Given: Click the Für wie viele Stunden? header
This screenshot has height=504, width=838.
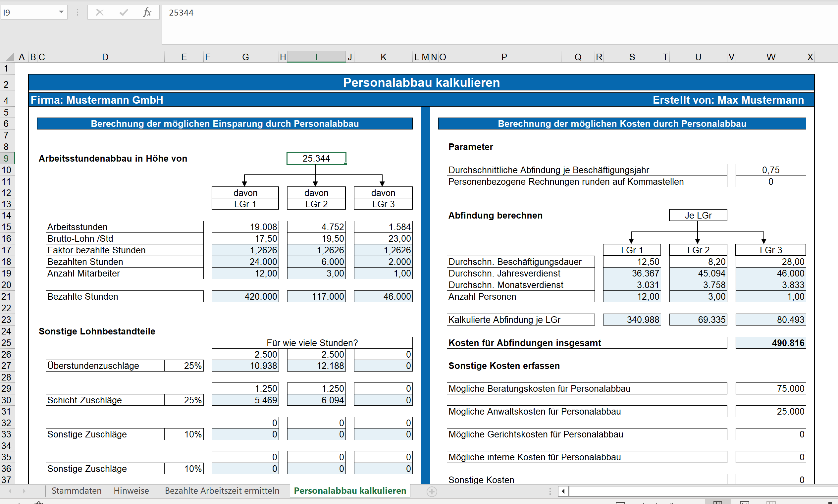Looking at the screenshot, I should (312, 343).
